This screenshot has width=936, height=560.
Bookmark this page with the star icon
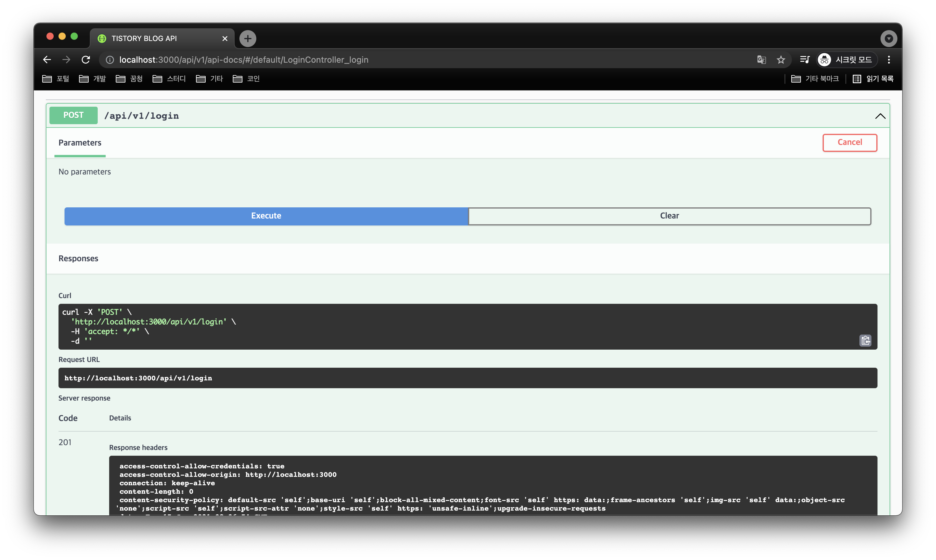coord(781,60)
